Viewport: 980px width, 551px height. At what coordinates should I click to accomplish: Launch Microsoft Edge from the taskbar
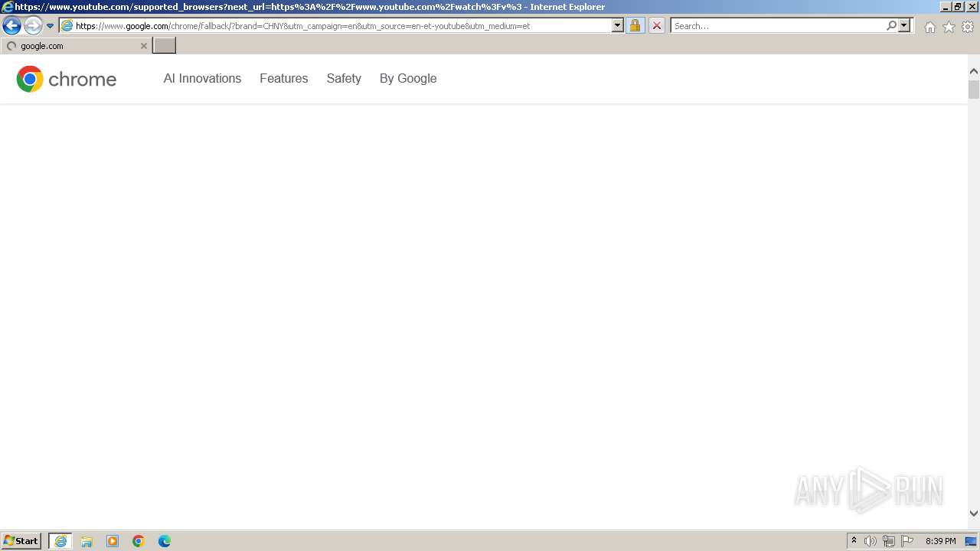point(165,541)
